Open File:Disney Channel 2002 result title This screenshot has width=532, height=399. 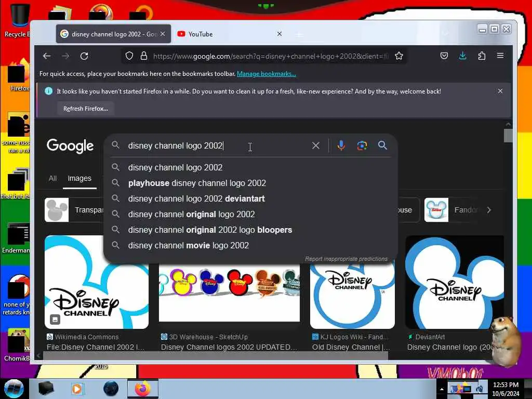[x=96, y=347]
